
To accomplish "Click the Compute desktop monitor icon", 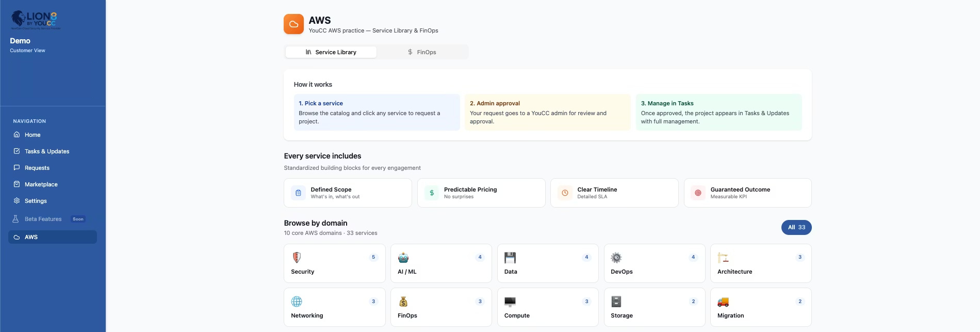I will (x=510, y=302).
